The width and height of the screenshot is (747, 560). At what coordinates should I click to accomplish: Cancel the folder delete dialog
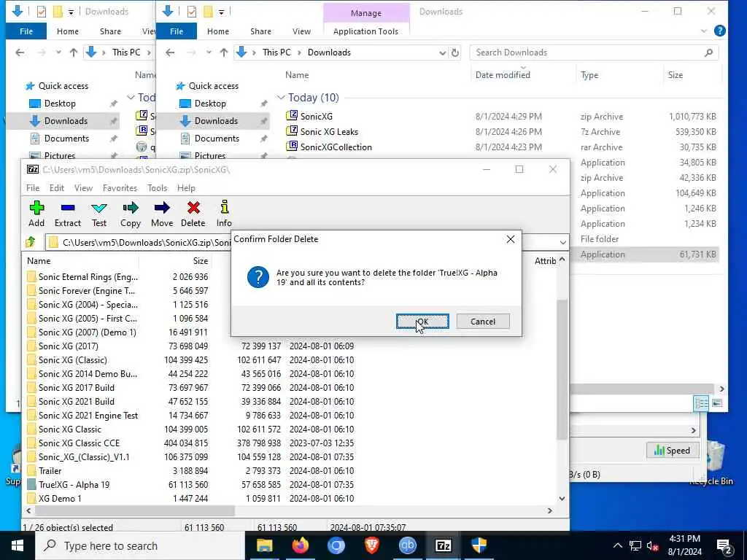click(x=483, y=322)
